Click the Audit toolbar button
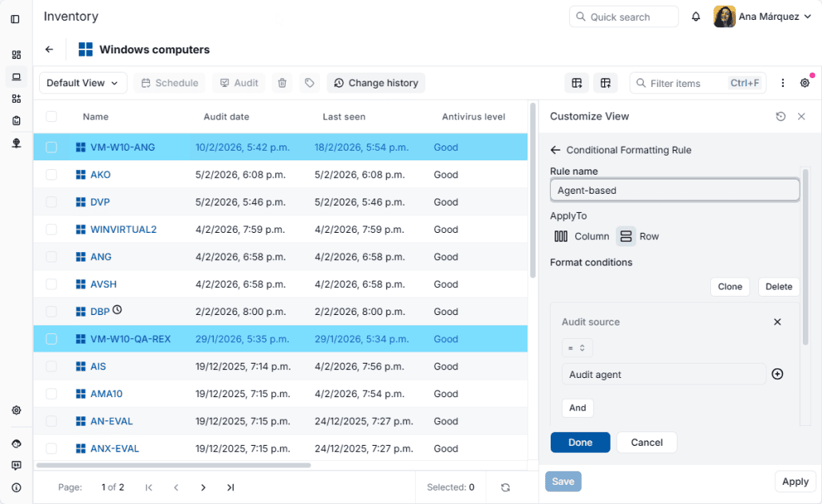822x504 pixels. (x=239, y=83)
